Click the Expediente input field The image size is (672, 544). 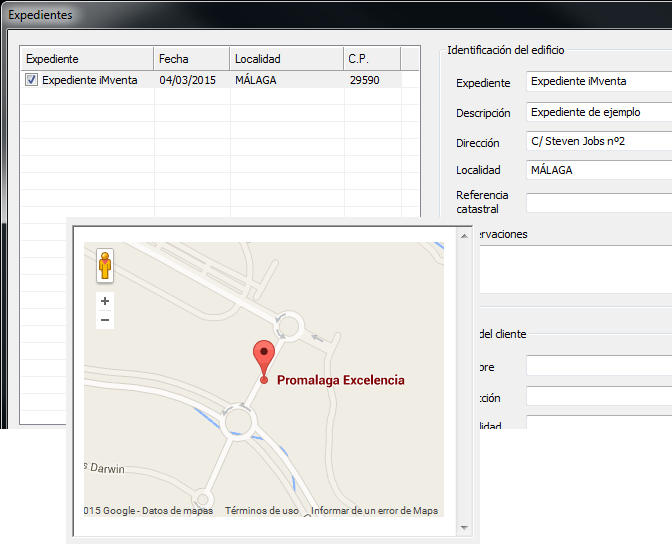point(599,81)
